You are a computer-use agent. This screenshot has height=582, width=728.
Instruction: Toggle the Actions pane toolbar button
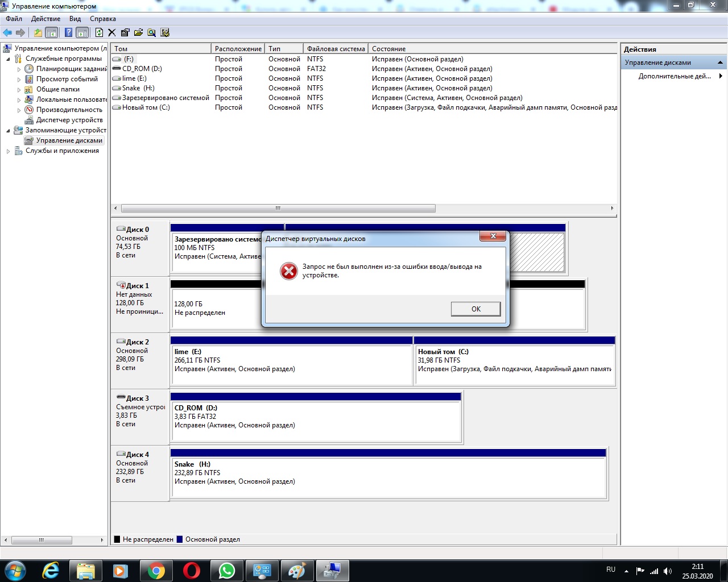pos(82,32)
